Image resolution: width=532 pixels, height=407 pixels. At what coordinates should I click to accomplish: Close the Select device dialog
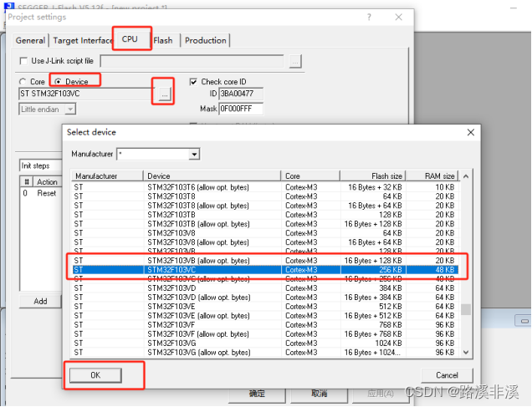tap(471, 133)
